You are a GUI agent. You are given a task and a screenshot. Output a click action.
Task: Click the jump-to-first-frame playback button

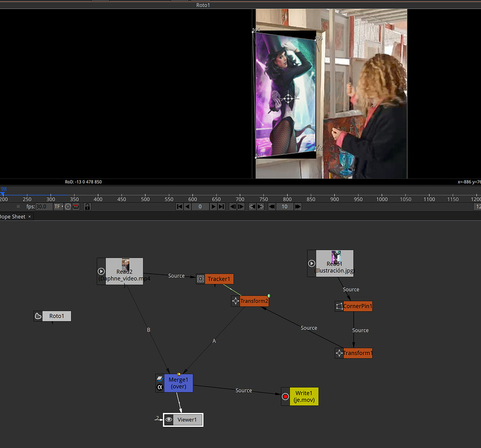(180, 207)
